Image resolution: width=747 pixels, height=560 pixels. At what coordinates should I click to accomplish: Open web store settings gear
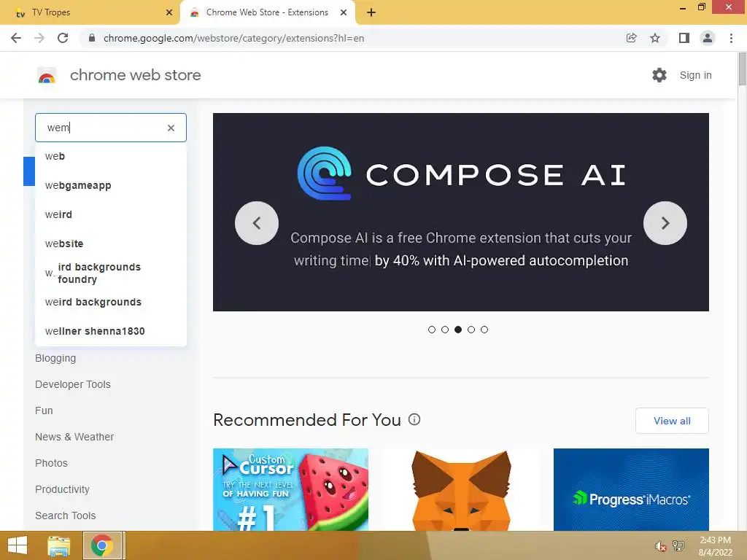tap(659, 75)
